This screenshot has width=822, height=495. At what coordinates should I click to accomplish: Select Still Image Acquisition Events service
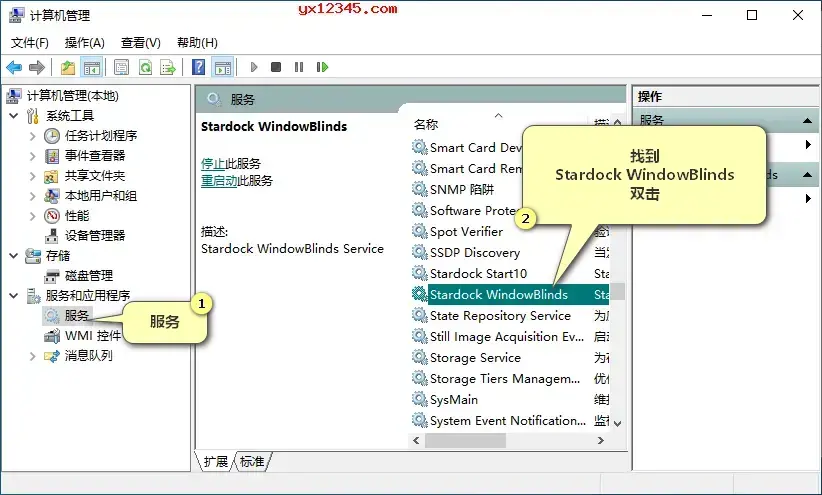(x=507, y=336)
